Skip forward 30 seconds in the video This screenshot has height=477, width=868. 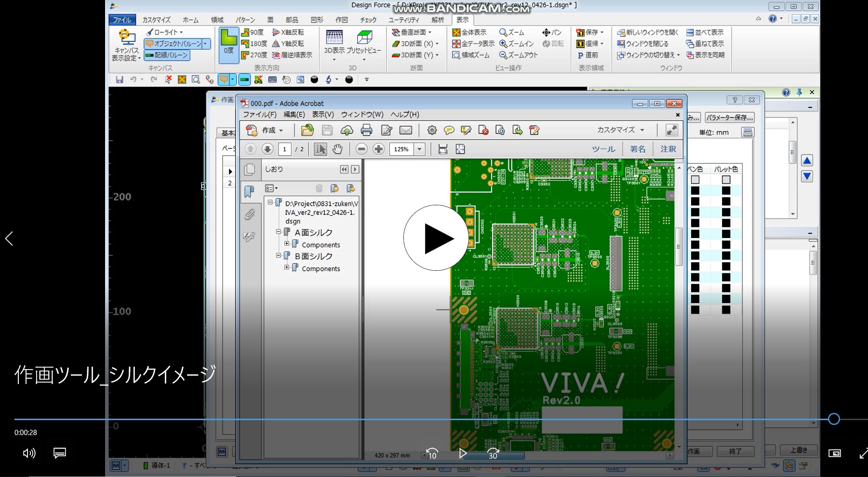point(493,453)
